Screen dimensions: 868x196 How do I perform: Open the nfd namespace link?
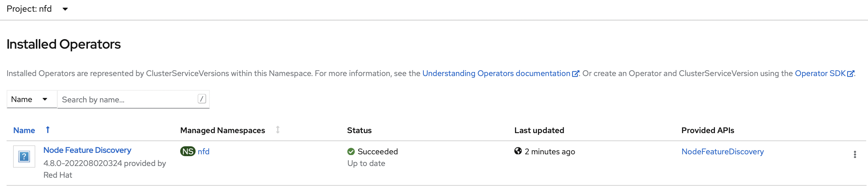[204, 151]
